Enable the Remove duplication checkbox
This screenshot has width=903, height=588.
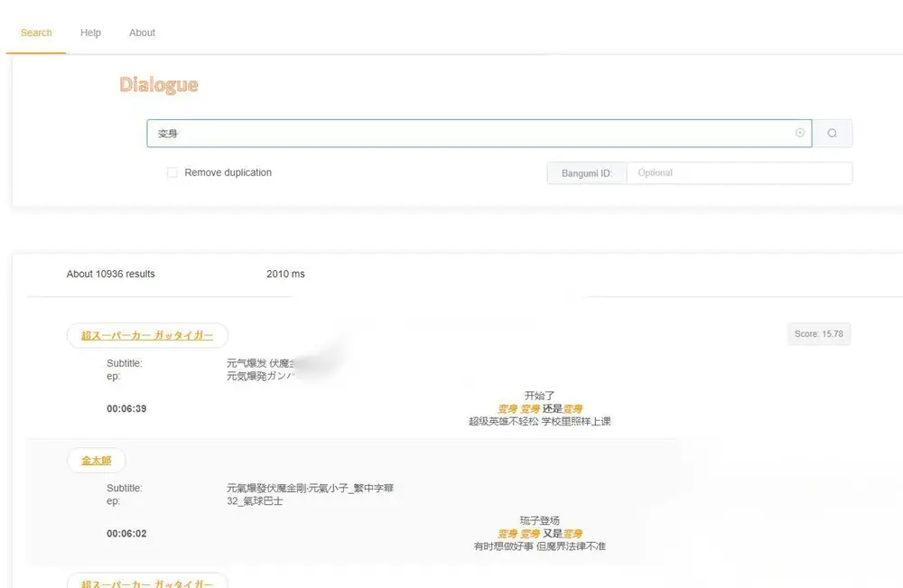[172, 173]
